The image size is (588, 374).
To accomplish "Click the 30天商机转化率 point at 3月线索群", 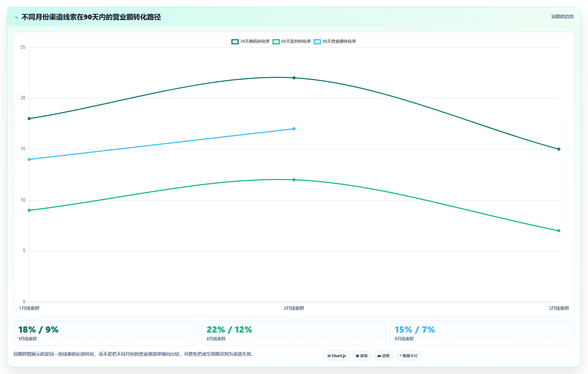I will pos(559,149).
